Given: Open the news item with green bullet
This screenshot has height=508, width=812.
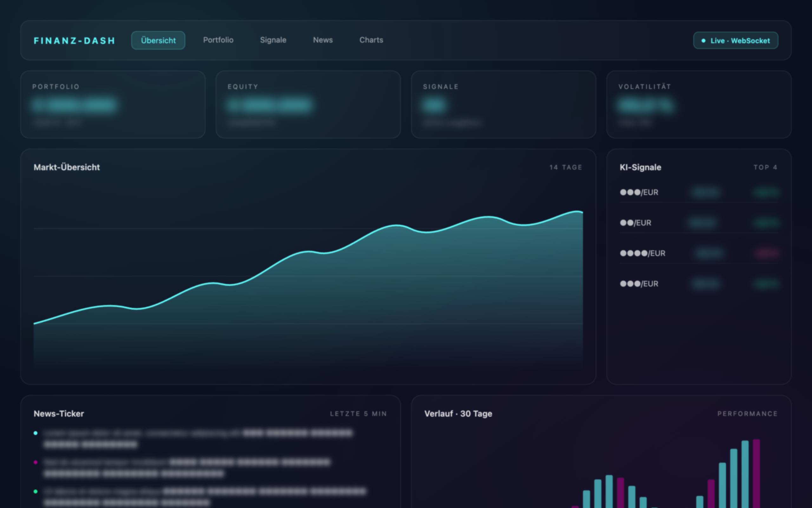Looking at the screenshot, I should [210, 497].
